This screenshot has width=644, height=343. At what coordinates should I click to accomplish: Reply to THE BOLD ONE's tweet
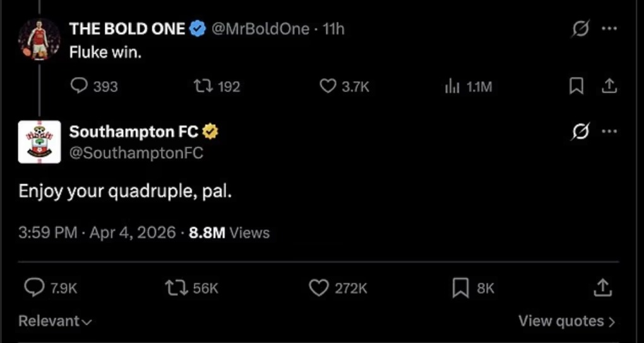[79, 86]
